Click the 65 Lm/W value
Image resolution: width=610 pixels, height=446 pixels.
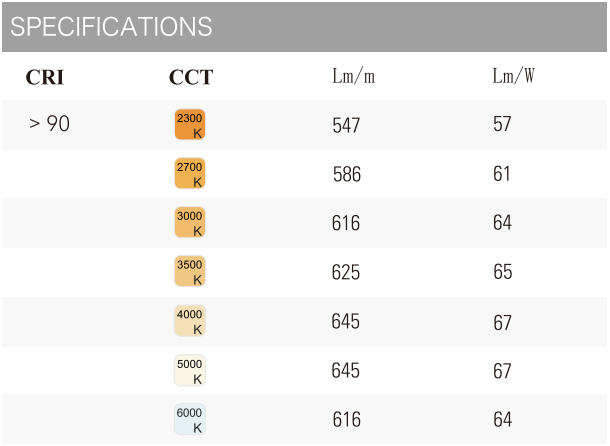coord(502,273)
